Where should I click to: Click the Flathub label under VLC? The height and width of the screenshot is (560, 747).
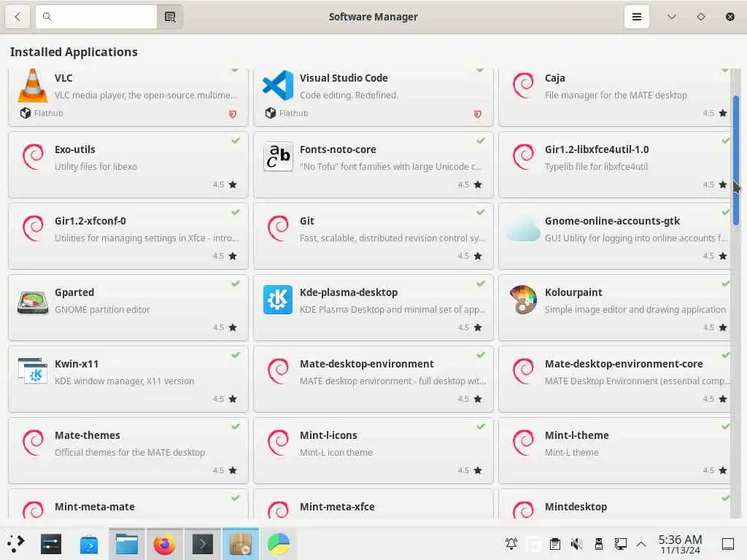click(49, 113)
